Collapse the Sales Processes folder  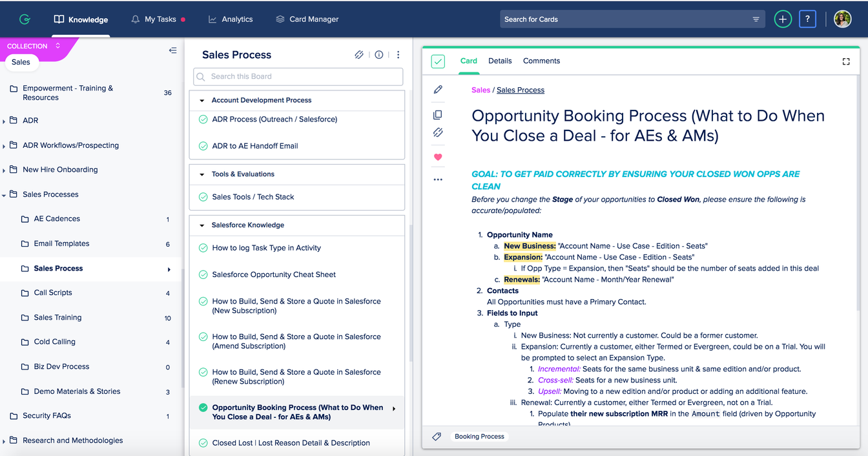coord(5,194)
